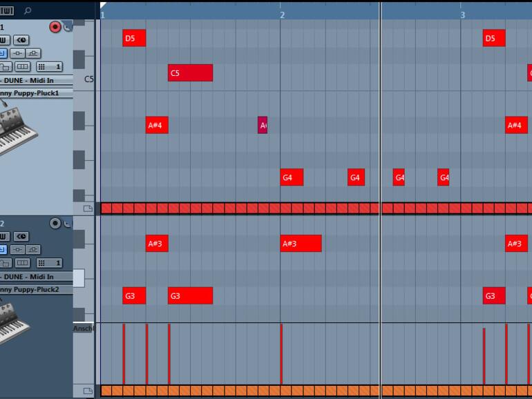Toggle the monitor button on track 1
The image size is (532, 399).
(x=68, y=27)
